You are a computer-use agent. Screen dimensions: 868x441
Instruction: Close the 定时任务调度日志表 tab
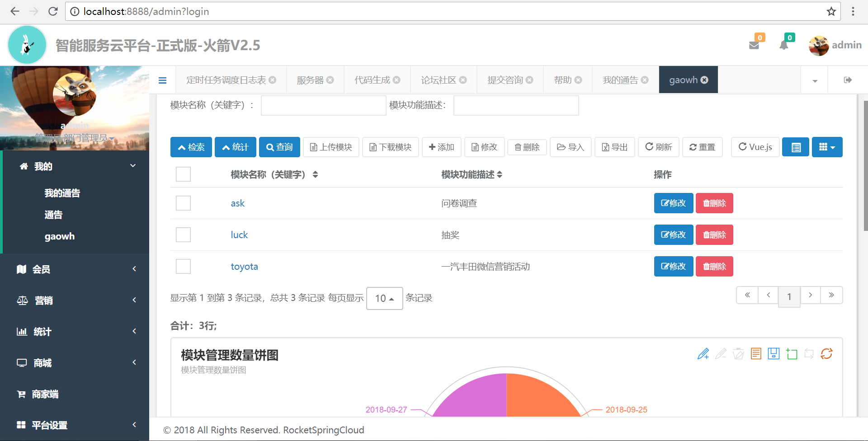272,80
